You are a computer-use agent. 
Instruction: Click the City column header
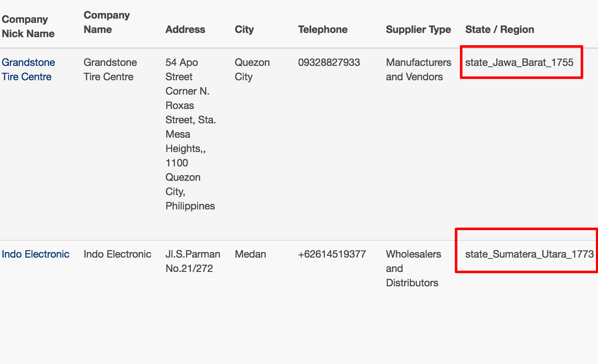(x=244, y=30)
